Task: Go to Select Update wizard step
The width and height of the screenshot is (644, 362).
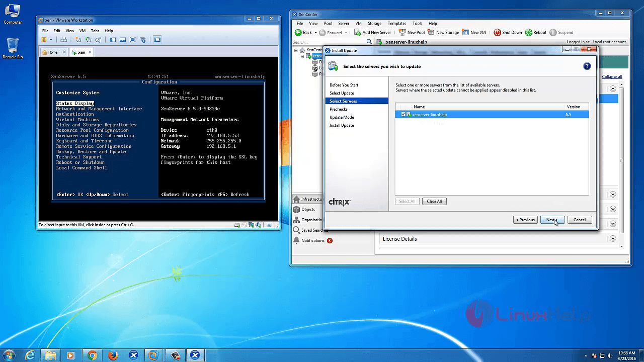Action: click(x=342, y=93)
